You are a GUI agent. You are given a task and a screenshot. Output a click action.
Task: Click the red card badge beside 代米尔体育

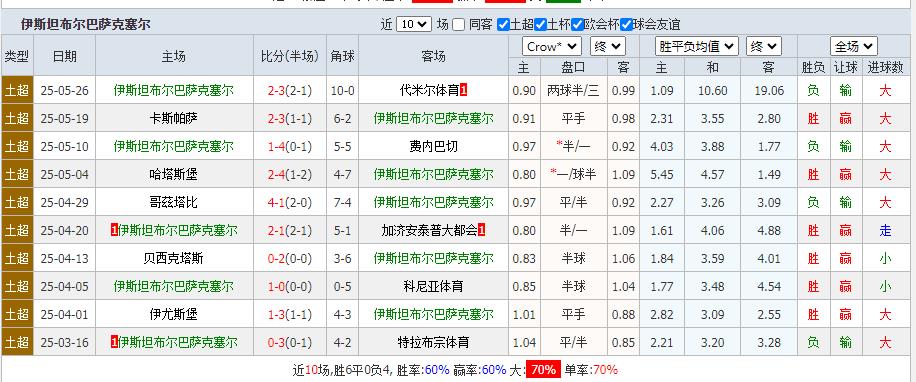[463, 91]
